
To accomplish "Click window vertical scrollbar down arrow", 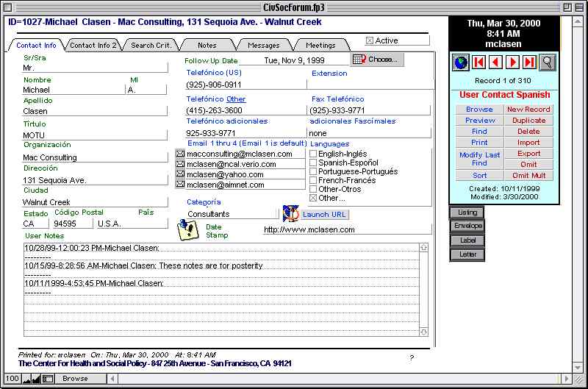I will click(x=578, y=367).
